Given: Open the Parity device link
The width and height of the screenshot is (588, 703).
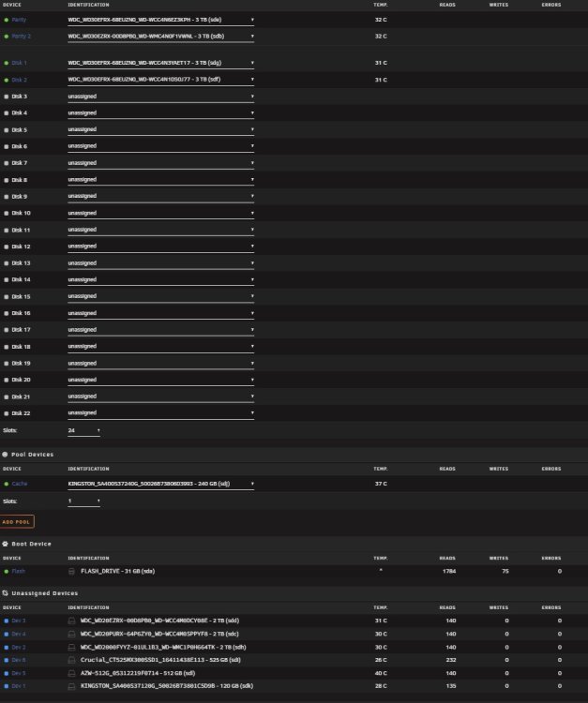Looking at the screenshot, I should coord(19,20).
